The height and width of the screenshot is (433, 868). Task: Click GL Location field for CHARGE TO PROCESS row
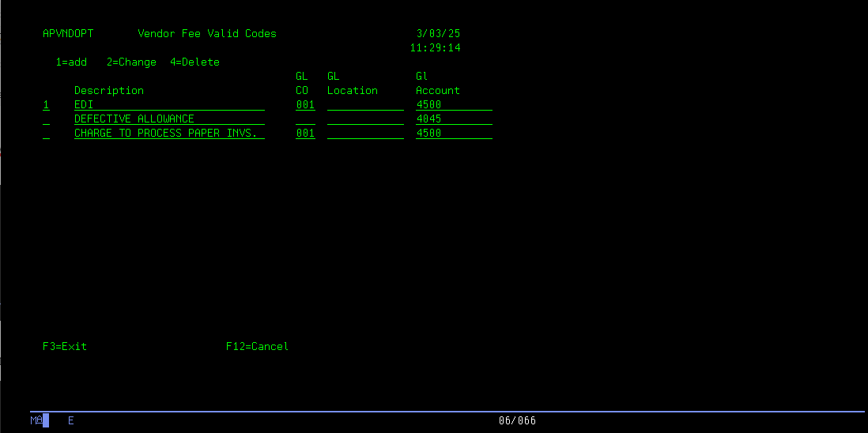tap(365, 134)
